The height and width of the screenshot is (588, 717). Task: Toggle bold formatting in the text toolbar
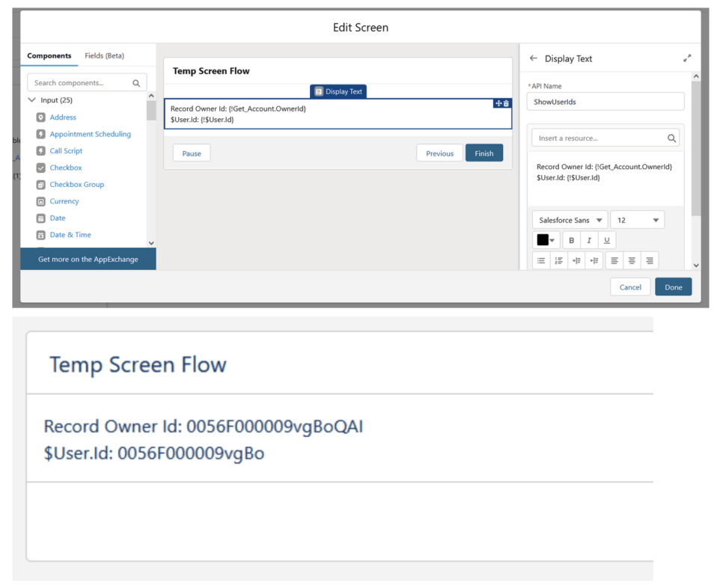(571, 240)
